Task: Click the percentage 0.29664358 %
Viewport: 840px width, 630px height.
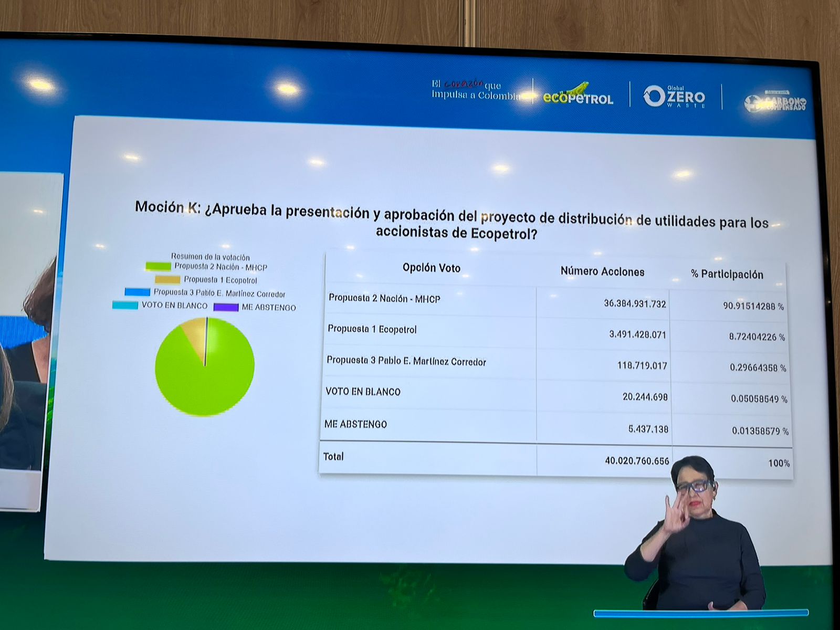Action: [x=758, y=367]
